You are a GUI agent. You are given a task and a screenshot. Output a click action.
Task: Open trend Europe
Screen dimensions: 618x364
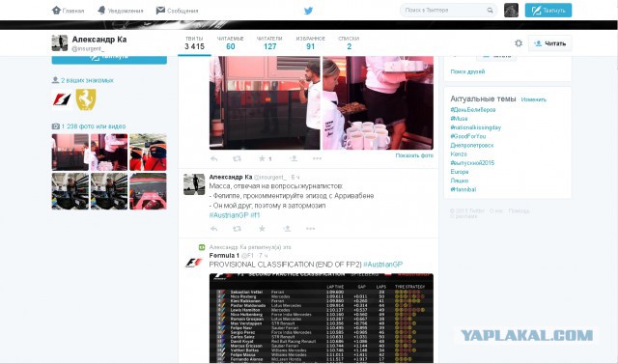[x=460, y=172]
